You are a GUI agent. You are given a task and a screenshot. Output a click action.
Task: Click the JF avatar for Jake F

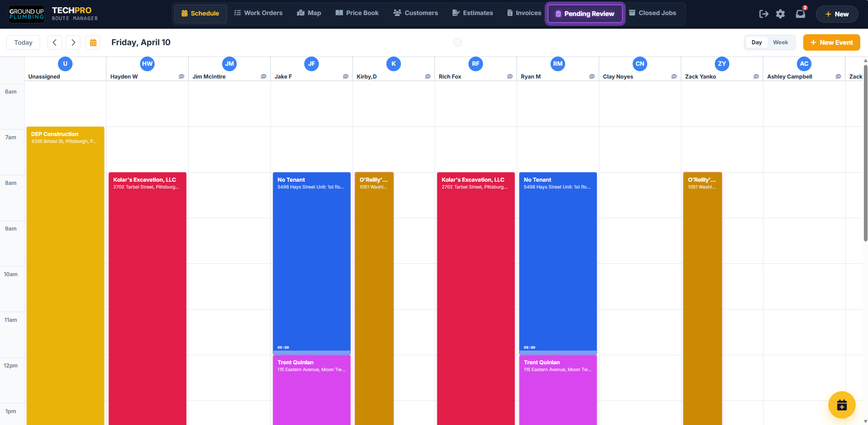click(x=312, y=64)
